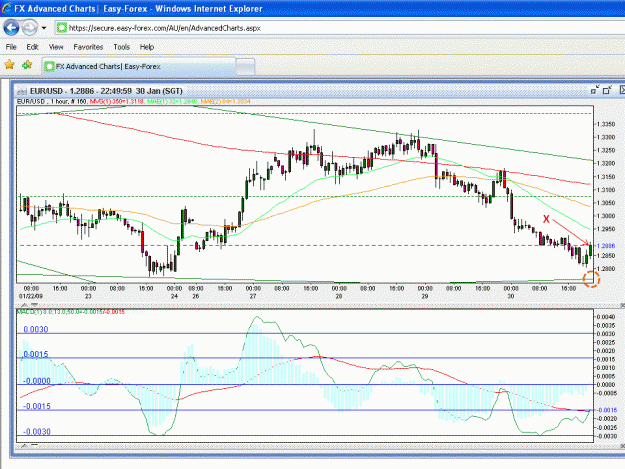Viewport: 625px width, 469px height.
Task: Click the up arrow below price chart
Action: pyautogui.click(x=24, y=304)
